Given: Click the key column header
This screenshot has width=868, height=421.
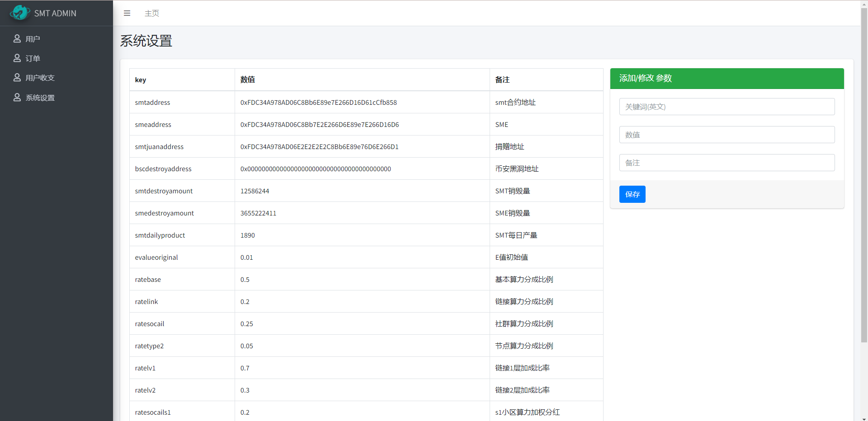Looking at the screenshot, I should point(140,80).
